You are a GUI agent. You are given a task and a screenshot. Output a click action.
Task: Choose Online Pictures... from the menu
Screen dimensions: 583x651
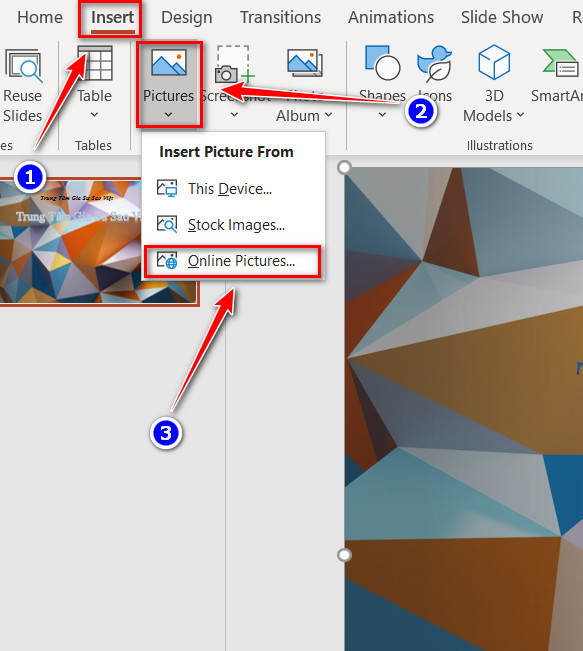tap(233, 261)
